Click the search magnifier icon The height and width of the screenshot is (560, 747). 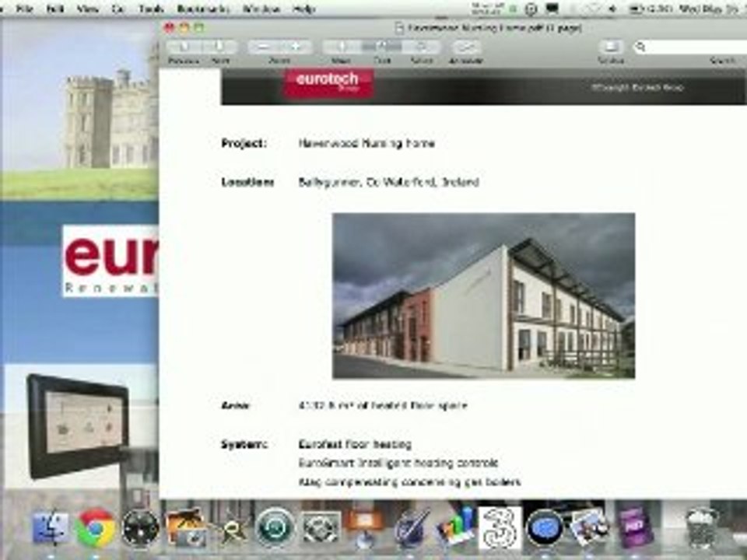click(640, 46)
